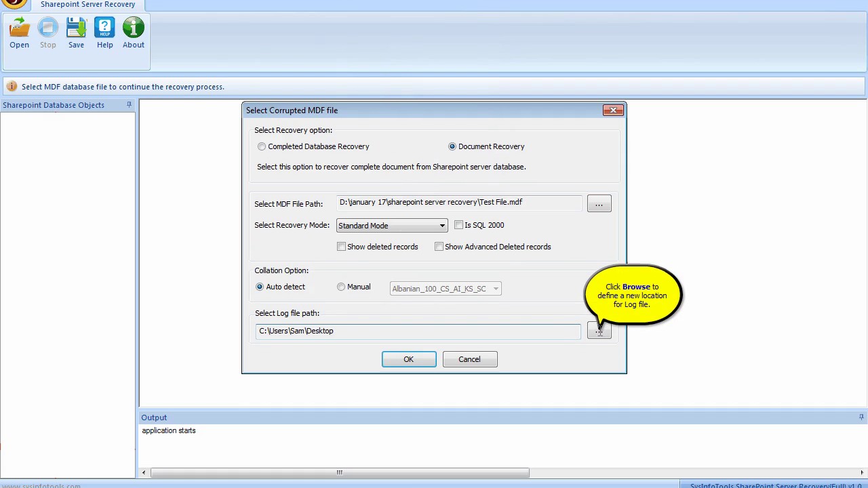Browse for the Log file location
This screenshot has height=488, width=868.
599,331
